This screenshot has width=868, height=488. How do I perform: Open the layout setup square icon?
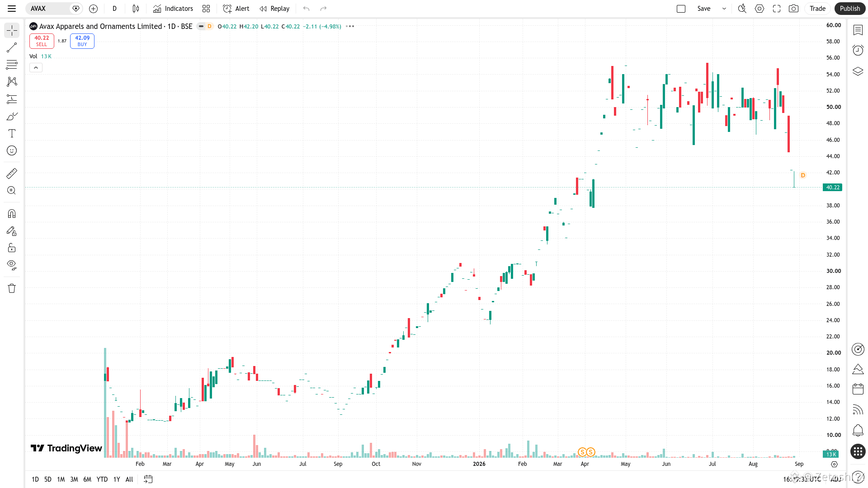pos(681,9)
